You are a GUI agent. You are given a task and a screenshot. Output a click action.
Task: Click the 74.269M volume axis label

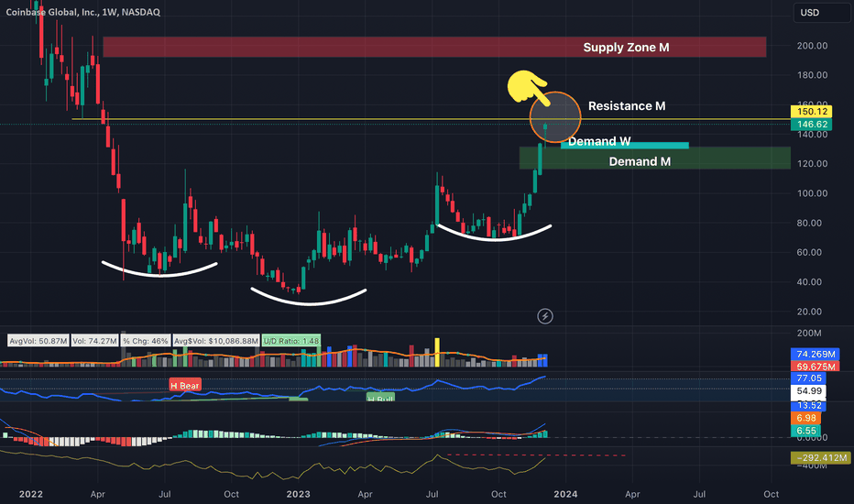(815, 354)
